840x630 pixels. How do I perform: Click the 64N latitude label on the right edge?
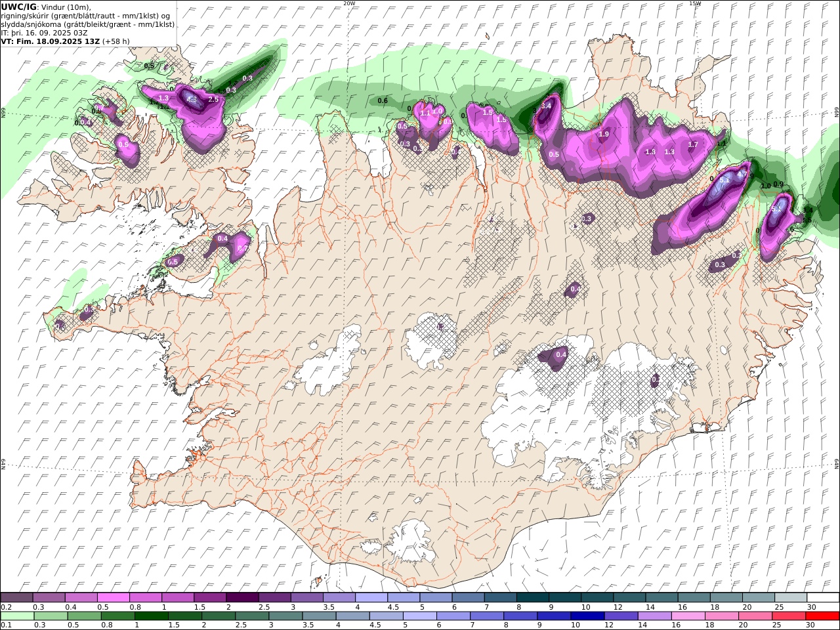(x=837, y=464)
